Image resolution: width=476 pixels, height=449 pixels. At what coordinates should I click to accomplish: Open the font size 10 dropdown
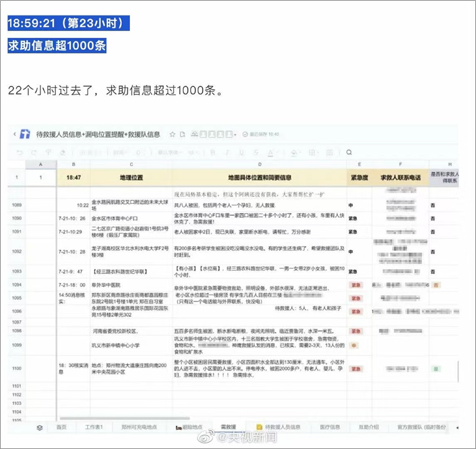click(x=193, y=152)
